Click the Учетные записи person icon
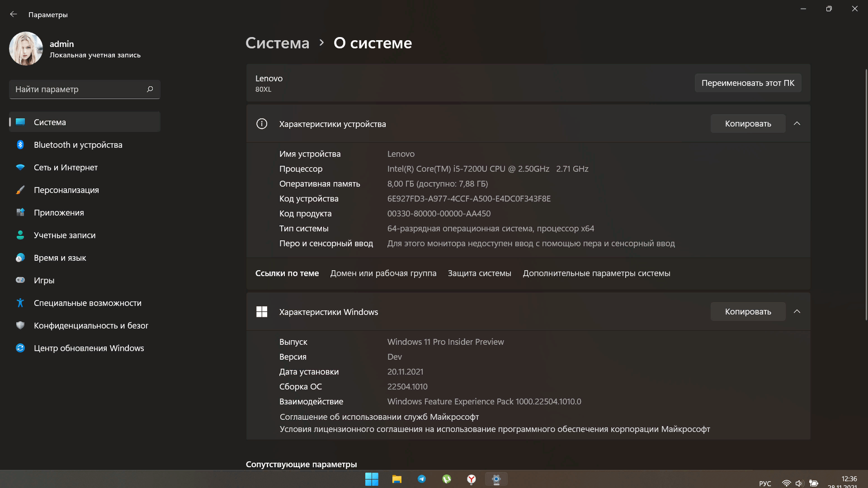 point(20,235)
